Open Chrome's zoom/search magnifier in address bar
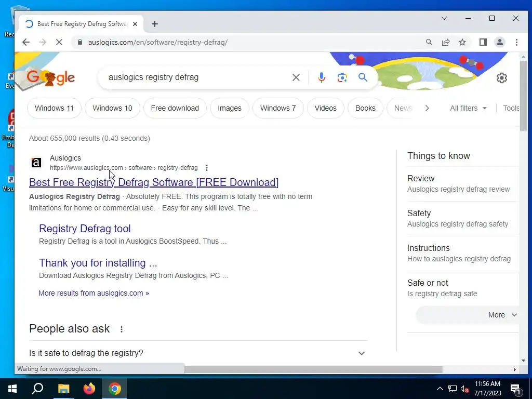Screen dimensions: 532x399 429,42
